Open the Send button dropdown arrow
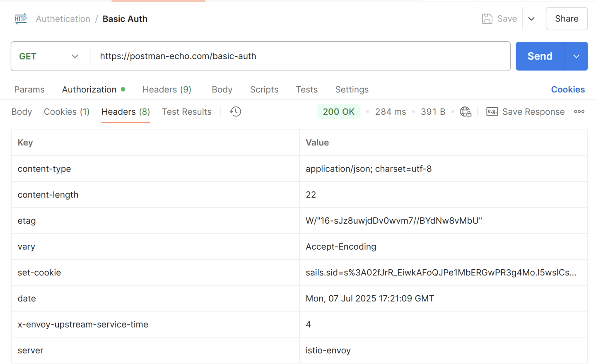The image size is (596, 364). click(x=576, y=56)
